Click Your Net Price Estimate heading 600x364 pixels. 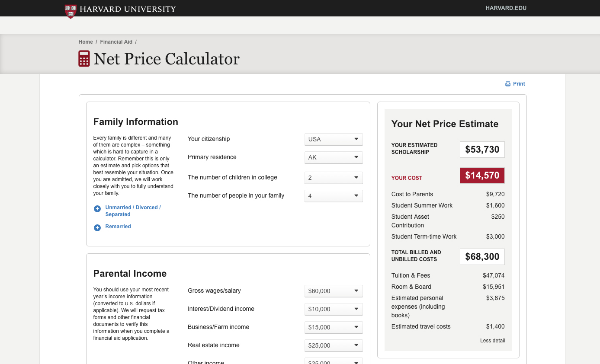point(445,124)
